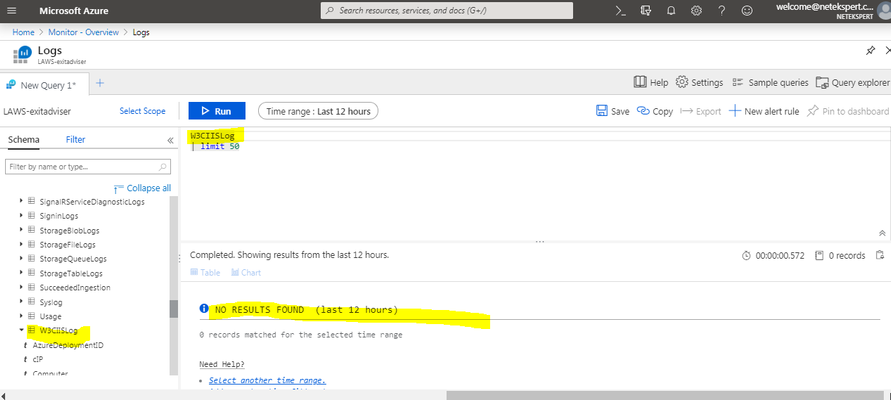Collapse the schema pane with double chevron
Screen dimensions: 891x400
[x=170, y=140]
